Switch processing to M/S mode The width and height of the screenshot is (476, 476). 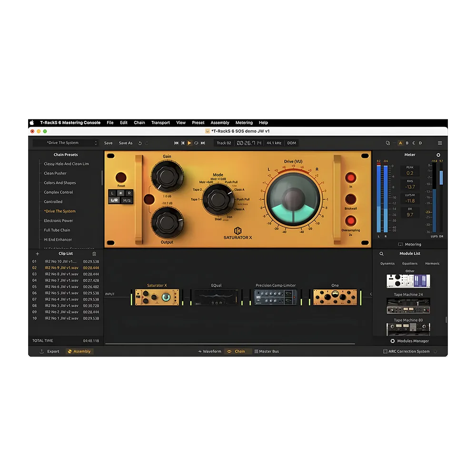click(x=127, y=200)
